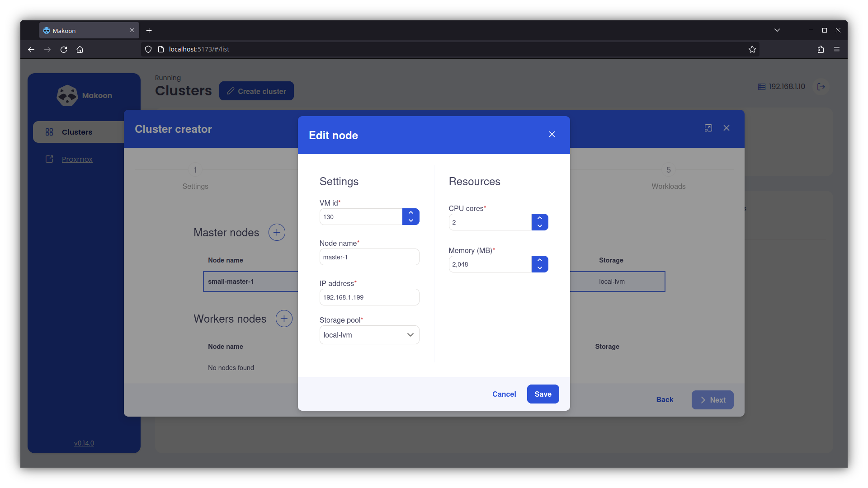This screenshot has width=868, height=488.
Task: Reload the page in browser
Action: 64,49
